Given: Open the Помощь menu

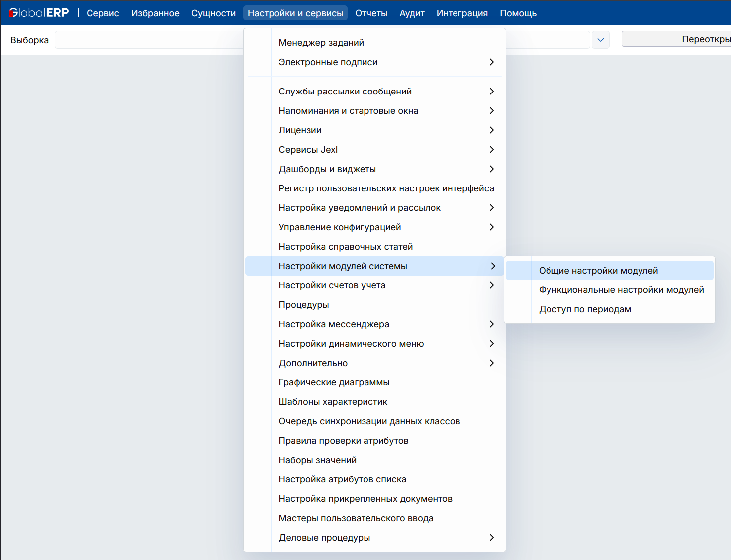Looking at the screenshot, I should pyautogui.click(x=518, y=13).
